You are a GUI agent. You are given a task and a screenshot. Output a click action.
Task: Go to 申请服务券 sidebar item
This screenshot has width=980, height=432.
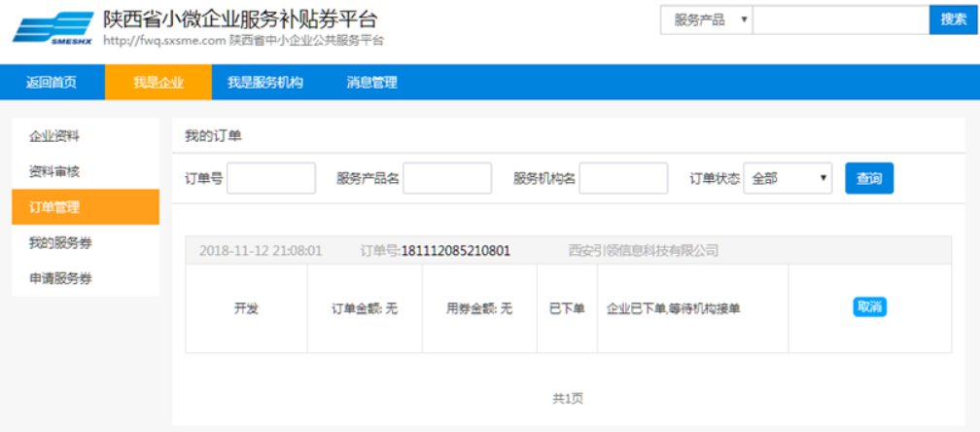[60, 278]
